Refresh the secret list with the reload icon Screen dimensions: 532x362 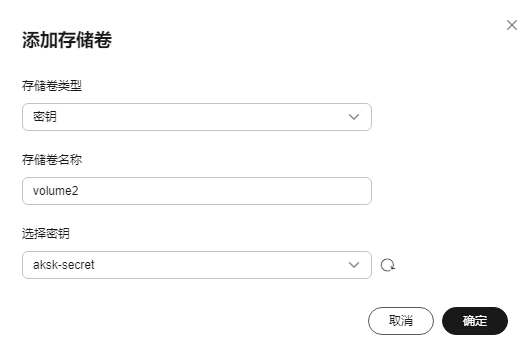pos(387,265)
